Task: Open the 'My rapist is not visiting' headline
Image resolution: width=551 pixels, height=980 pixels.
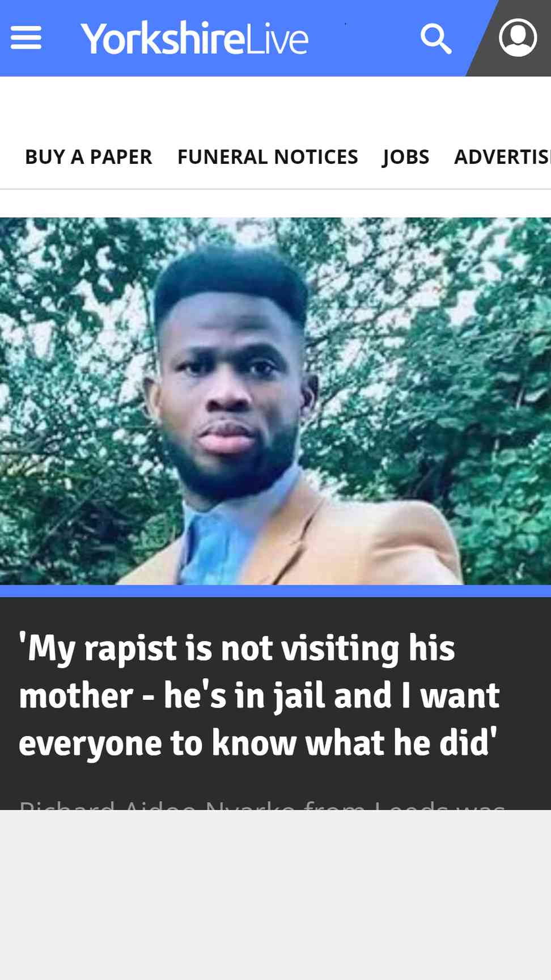Action: coord(259,695)
